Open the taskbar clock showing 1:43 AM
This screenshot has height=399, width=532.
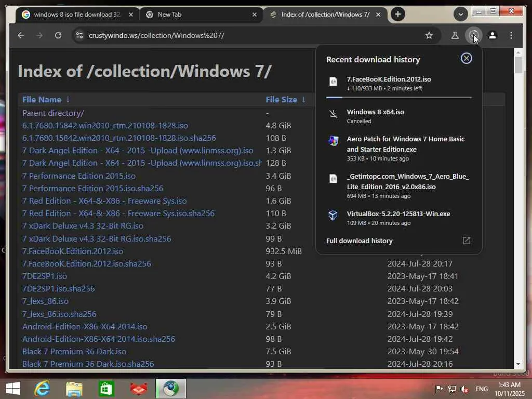tap(510, 389)
